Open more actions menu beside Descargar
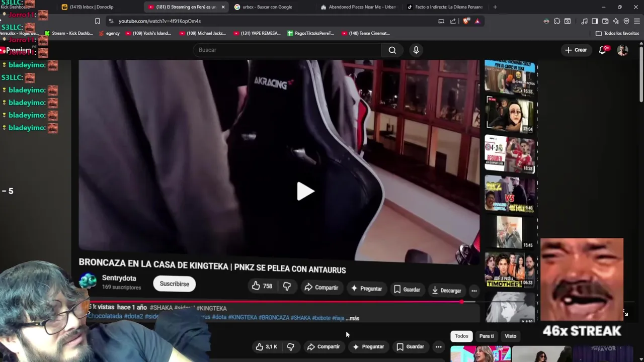Image resolution: width=644 pixels, height=362 pixels. 474,291
